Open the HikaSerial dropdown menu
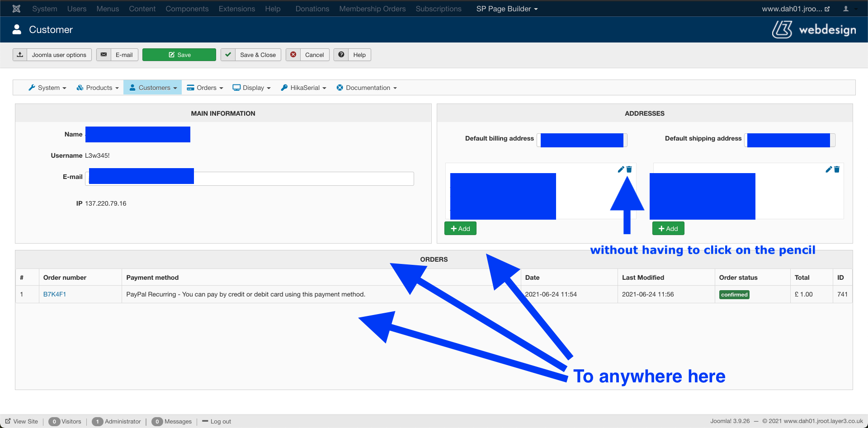This screenshot has height=428, width=868. click(303, 88)
